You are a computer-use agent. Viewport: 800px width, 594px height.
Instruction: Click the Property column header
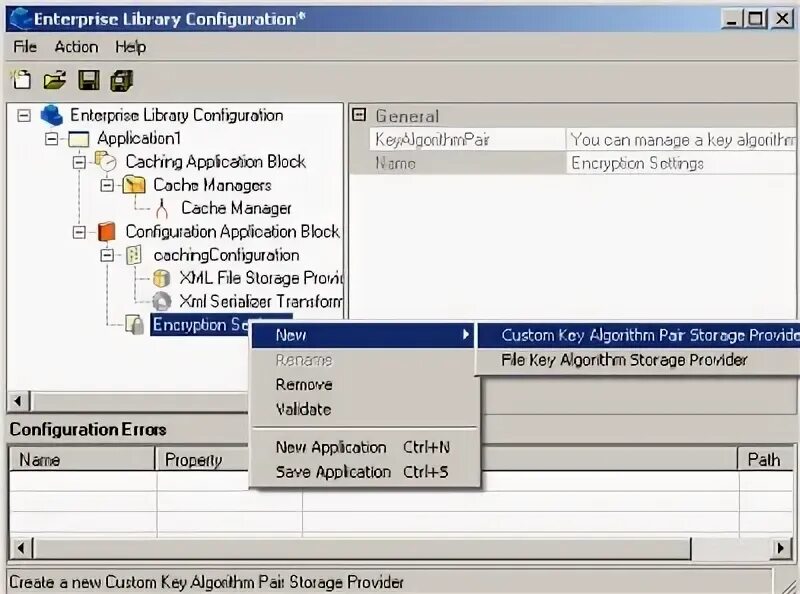click(x=201, y=459)
